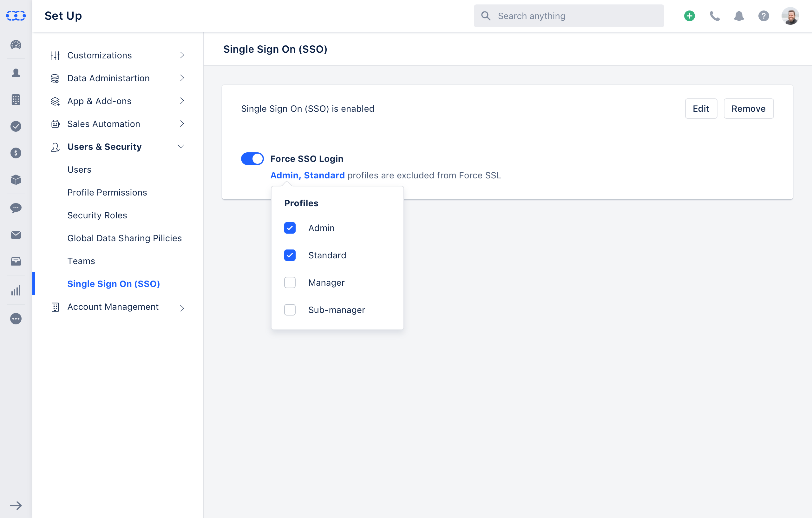Uncheck the Standard profile checkbox
This screenshot has height=518, width=812.
tap(290, 255)
